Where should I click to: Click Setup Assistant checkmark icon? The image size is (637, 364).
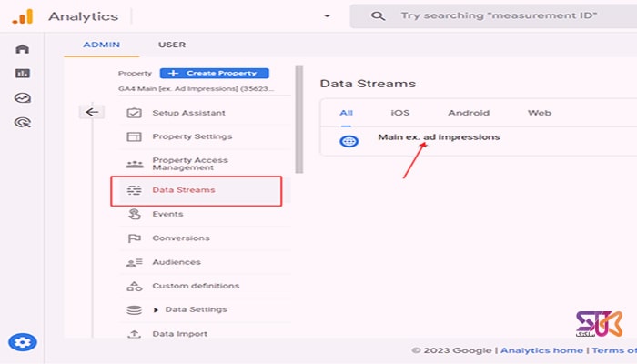134,113
